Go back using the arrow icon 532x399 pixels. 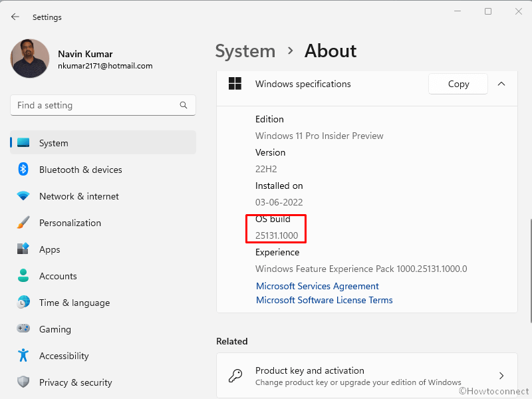[15, 17]
